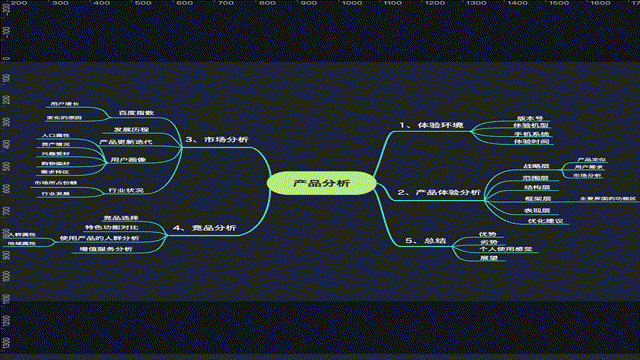Click the 体验机型 sub-topic
This screenshot has height=360, width=640.
(x=531, y=125)
